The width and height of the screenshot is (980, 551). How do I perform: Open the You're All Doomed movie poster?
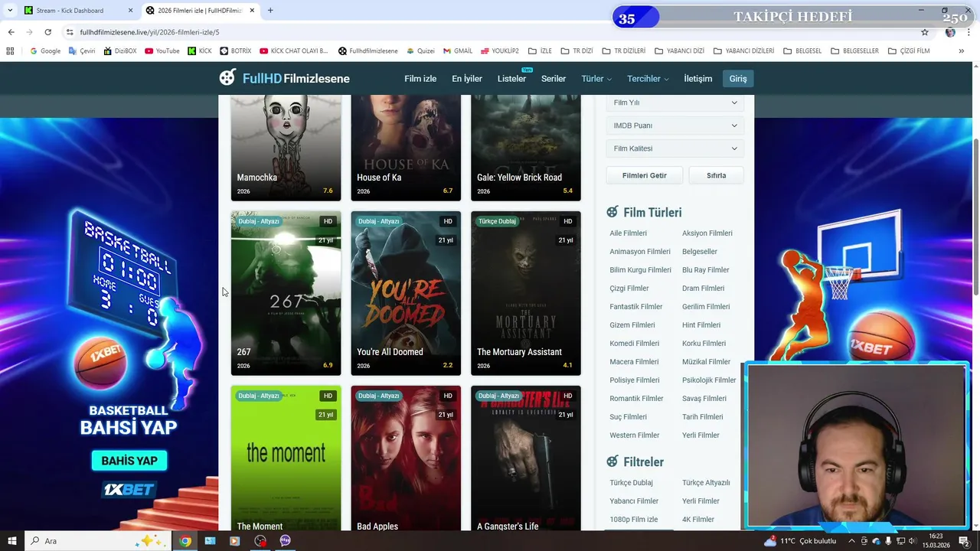[406, 293]
